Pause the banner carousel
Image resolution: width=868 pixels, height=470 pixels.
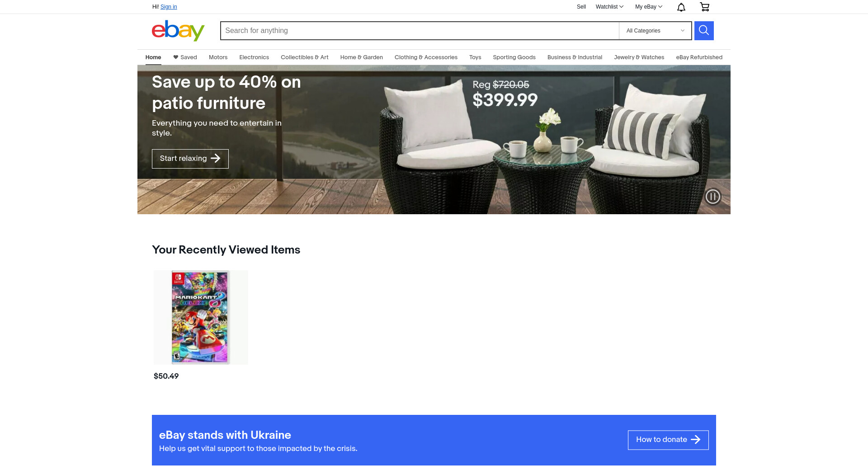713,197
